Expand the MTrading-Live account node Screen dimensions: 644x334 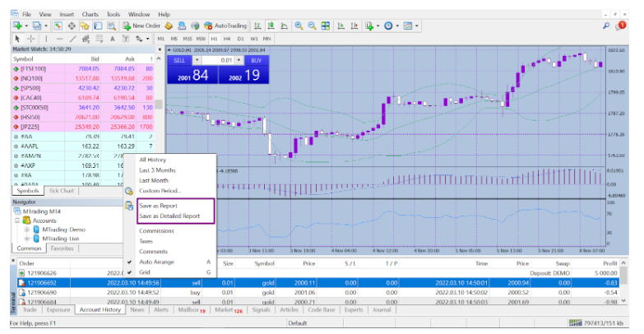(x=26, y=239)
